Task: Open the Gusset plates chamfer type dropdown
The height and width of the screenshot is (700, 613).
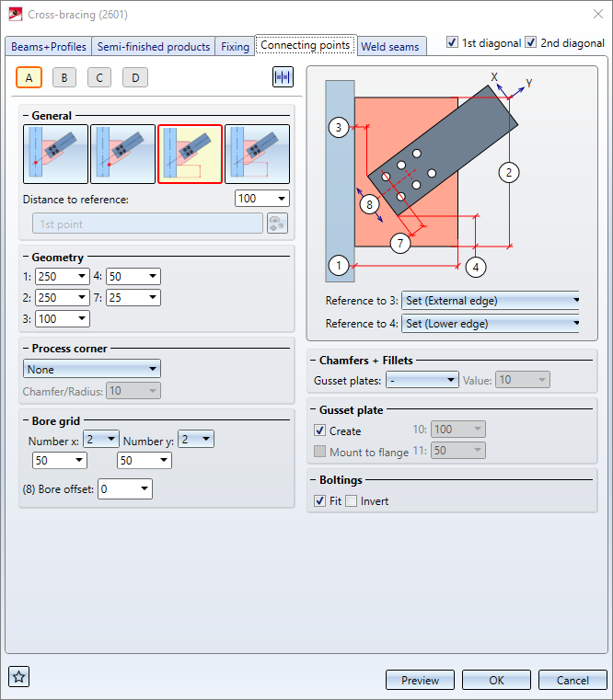Action: click(x=422, y=380)
